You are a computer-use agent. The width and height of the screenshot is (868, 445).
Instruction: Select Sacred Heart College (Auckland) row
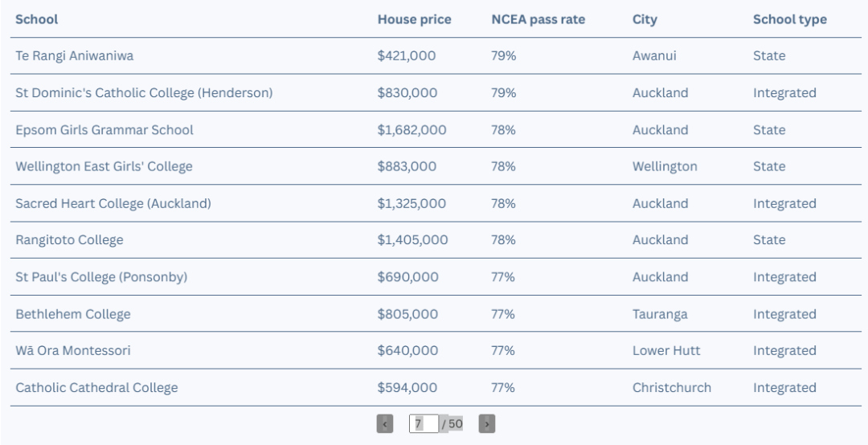tap(436, 204)
